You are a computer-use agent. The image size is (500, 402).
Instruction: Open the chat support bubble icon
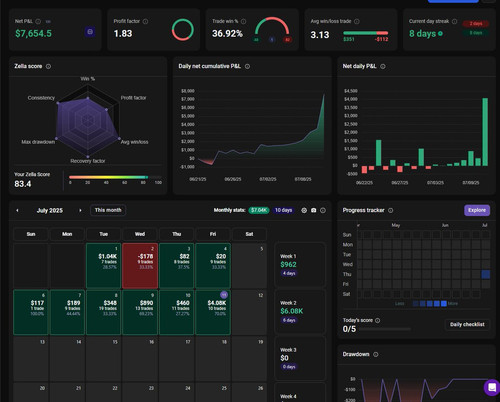click(x=492, y=387)
